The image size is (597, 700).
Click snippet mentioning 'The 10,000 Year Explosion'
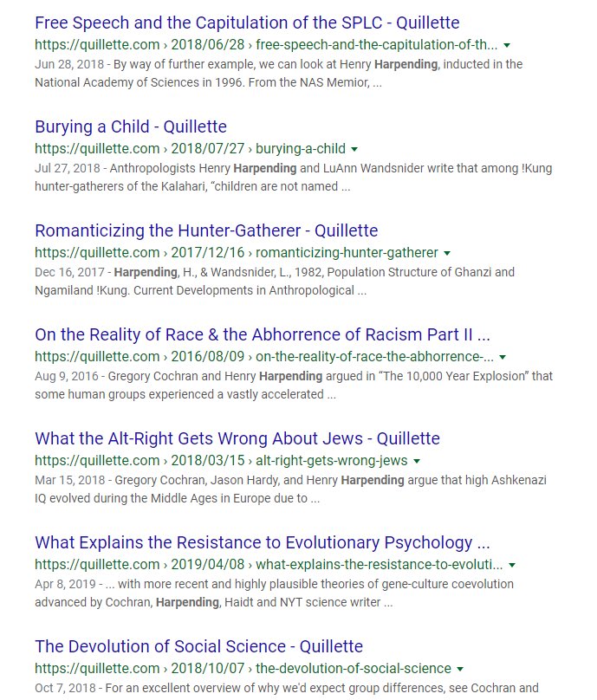pos(294,386)
